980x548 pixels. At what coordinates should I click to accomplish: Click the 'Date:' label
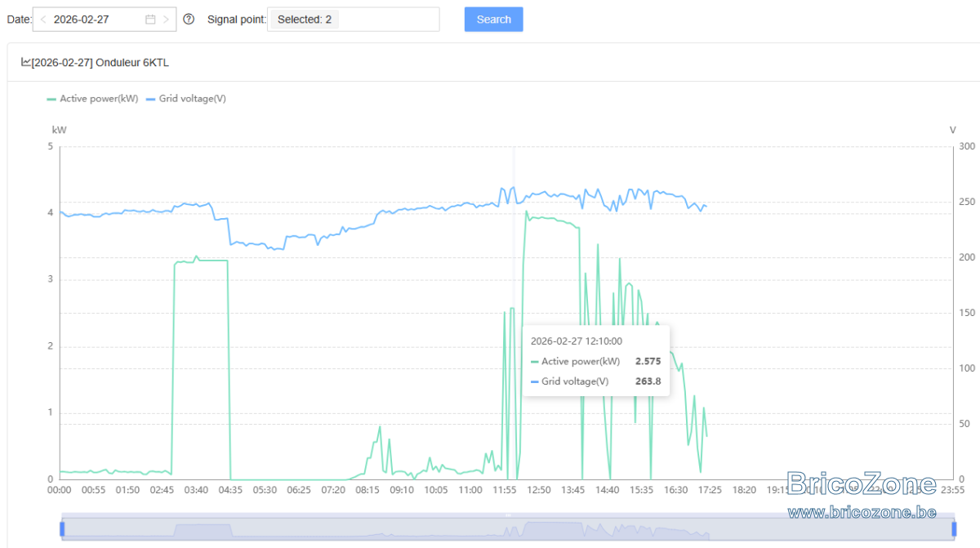20,20
